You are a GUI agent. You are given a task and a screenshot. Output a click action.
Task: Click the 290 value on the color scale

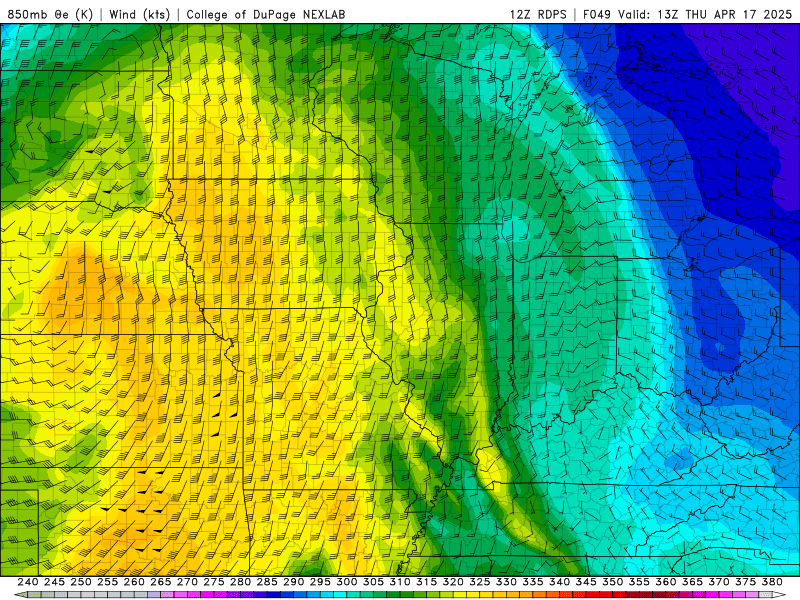[293, 582]
